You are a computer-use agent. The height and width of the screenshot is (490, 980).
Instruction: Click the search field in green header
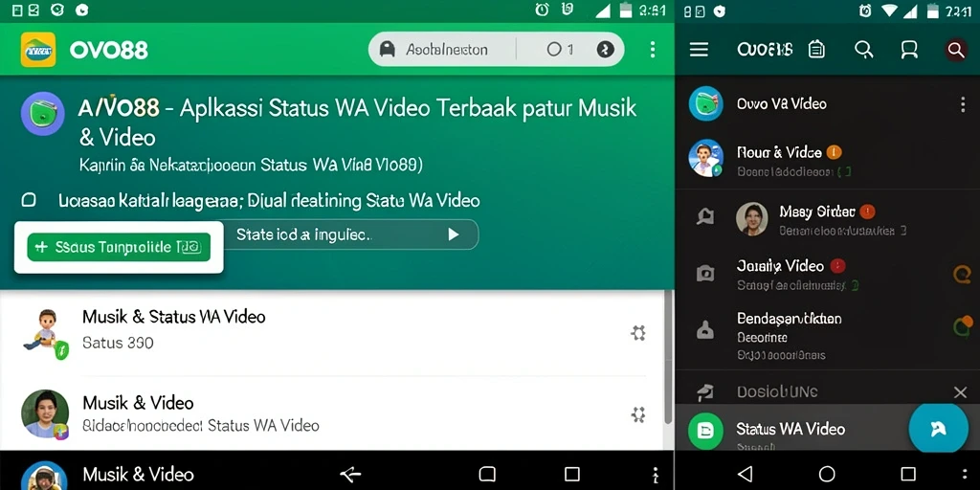click(x=497, y=50)
